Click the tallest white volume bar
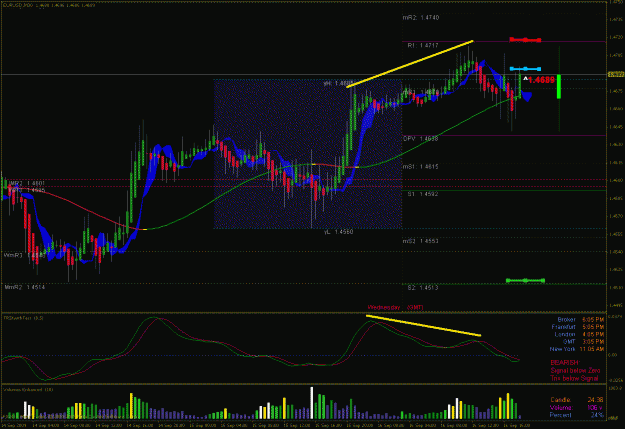This screenshot has width=625, height=429. click(312, 403)
